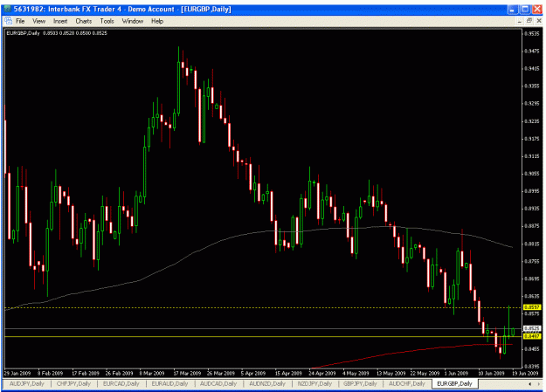Restore the inner chart window
Image resolution: width=546 pixels, height=392 pixels.
(x=529, y=21)
